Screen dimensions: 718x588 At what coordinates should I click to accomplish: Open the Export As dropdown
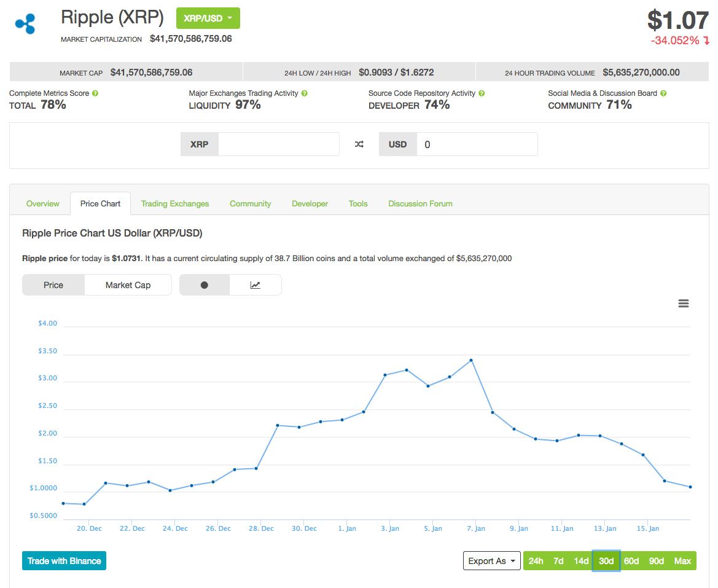(x=491, y=561)
